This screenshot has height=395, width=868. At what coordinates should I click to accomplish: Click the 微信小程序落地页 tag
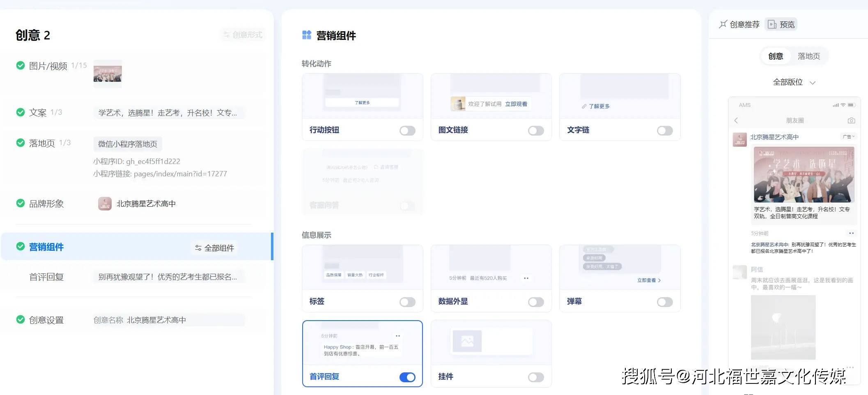coord(128,144)
